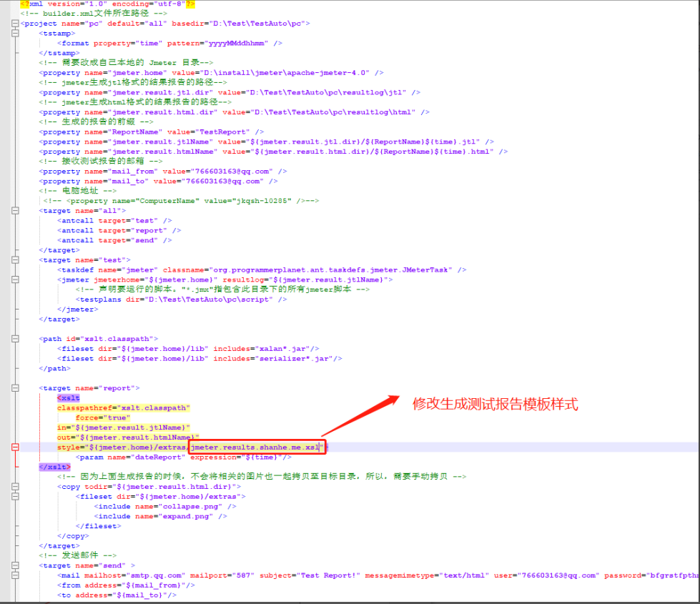Screen dimensions: 700x604
Task: Click the commented ComputerName property line
Action: pos(181,201)
